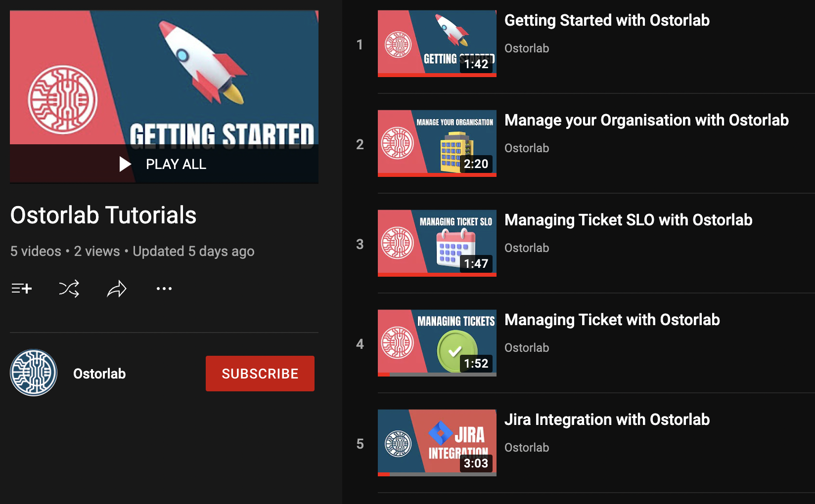Click the 2:20 duration badge
This screenshot has height=504, width=815.
pyautogui.click(x=476, y=164)
